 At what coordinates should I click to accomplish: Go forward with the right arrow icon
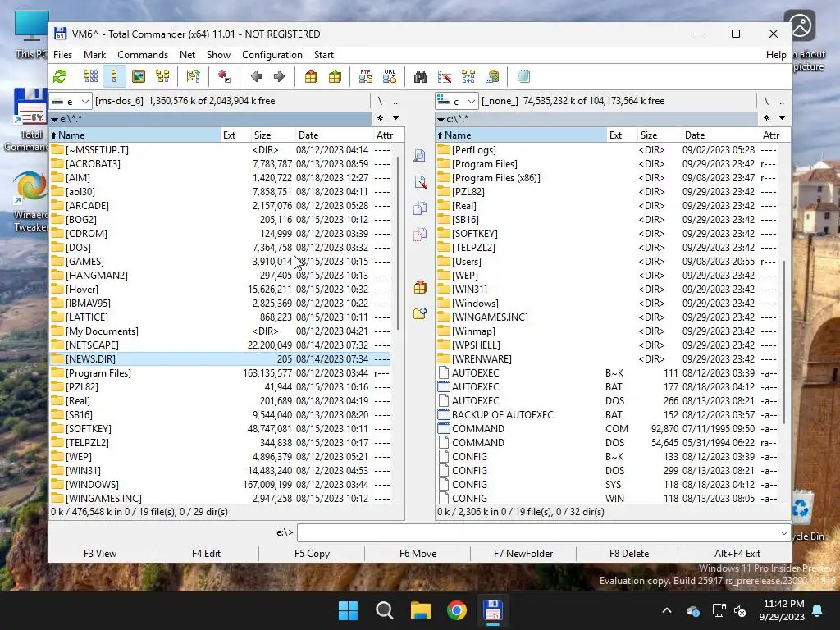pos(279,76)
